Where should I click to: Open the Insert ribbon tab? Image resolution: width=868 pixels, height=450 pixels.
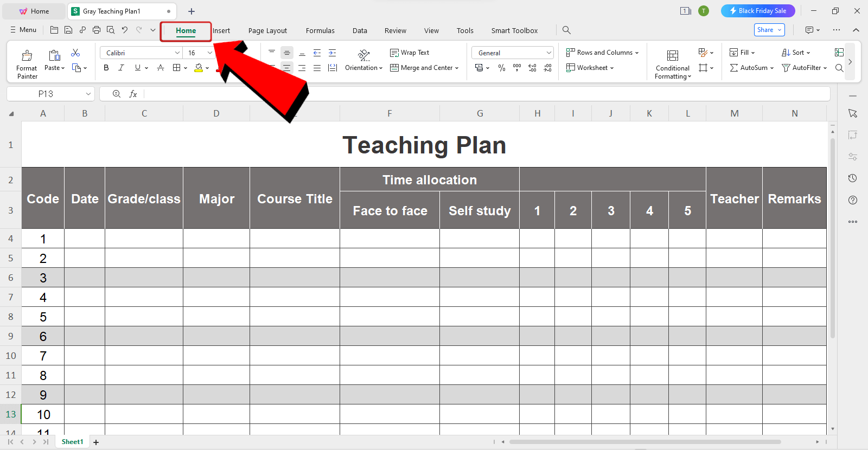[221, 30]
